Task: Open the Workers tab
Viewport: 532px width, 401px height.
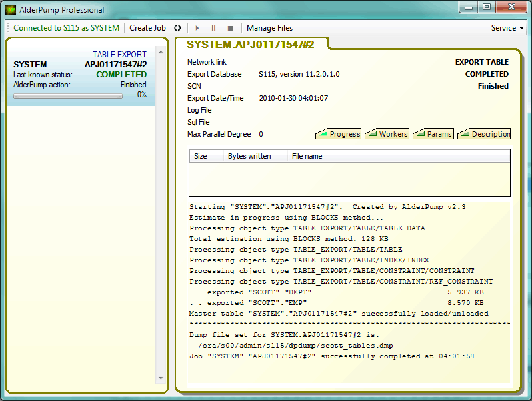Action: coord(387,134)
